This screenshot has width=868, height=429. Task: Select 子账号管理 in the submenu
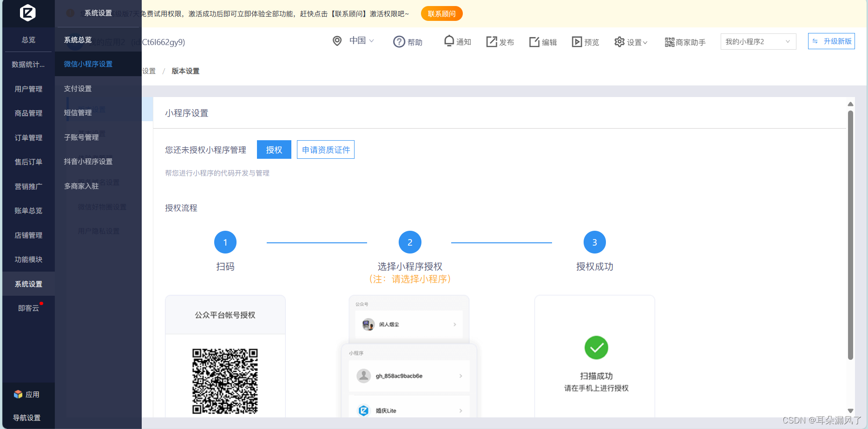[98, 137]
